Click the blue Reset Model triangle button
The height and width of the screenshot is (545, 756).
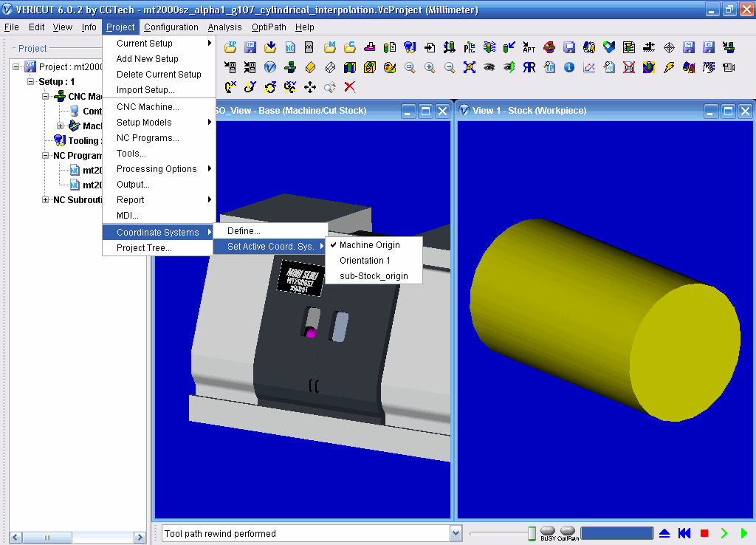[x=664, y=533]
